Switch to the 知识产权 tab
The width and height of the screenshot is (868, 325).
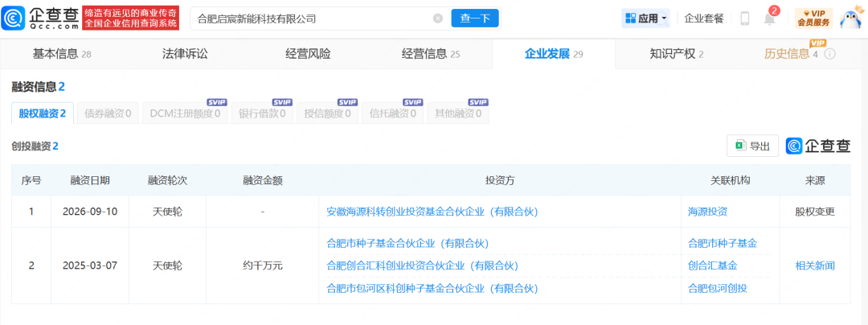coord(677,54)
